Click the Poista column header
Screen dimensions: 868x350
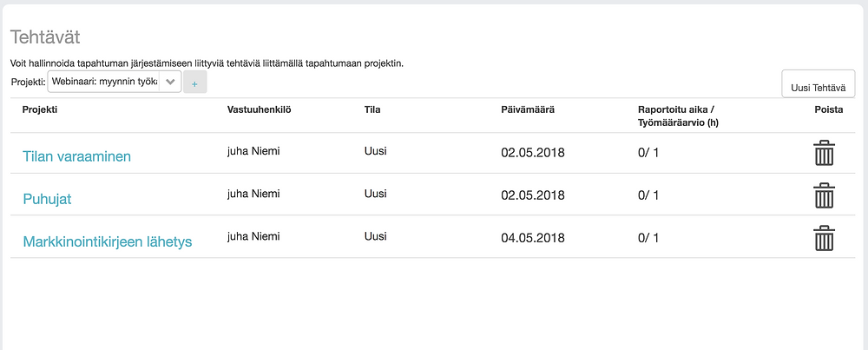click(829, 109)
